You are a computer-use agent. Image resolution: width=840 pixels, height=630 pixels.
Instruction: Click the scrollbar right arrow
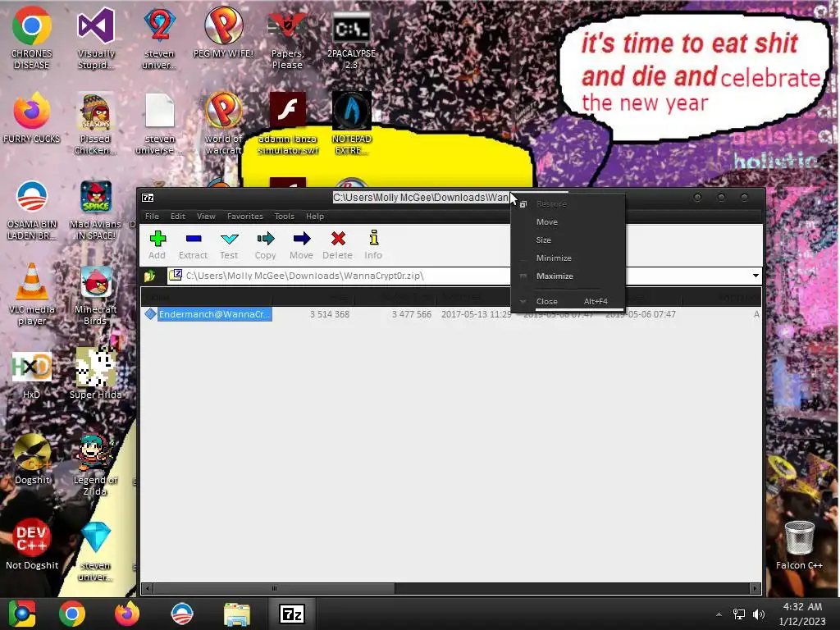755,589
